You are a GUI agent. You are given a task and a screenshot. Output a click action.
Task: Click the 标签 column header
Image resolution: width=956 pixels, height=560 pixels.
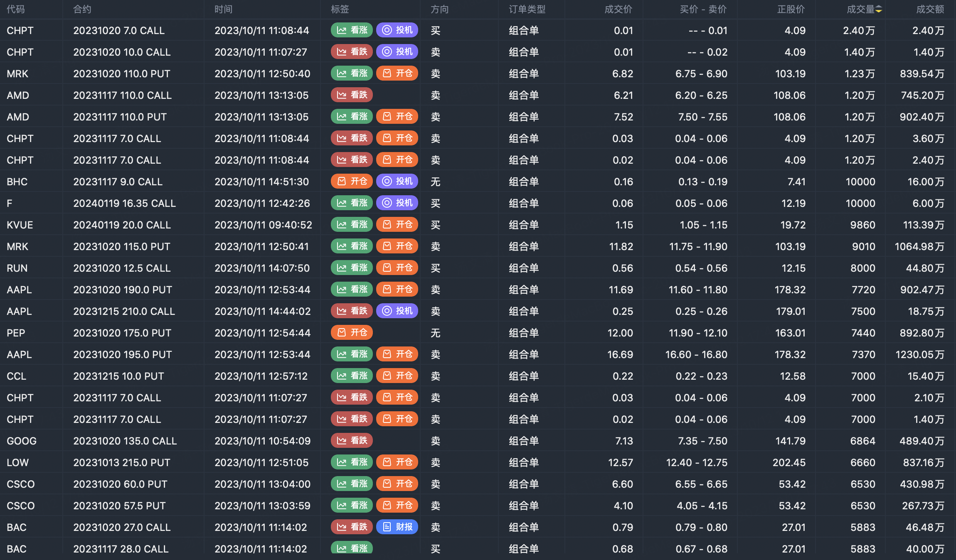pos(340,10)
